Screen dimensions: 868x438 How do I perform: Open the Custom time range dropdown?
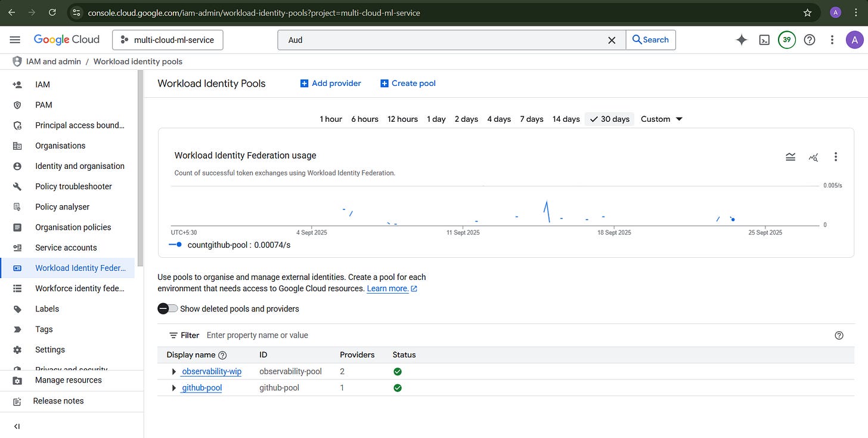(661, 119)
